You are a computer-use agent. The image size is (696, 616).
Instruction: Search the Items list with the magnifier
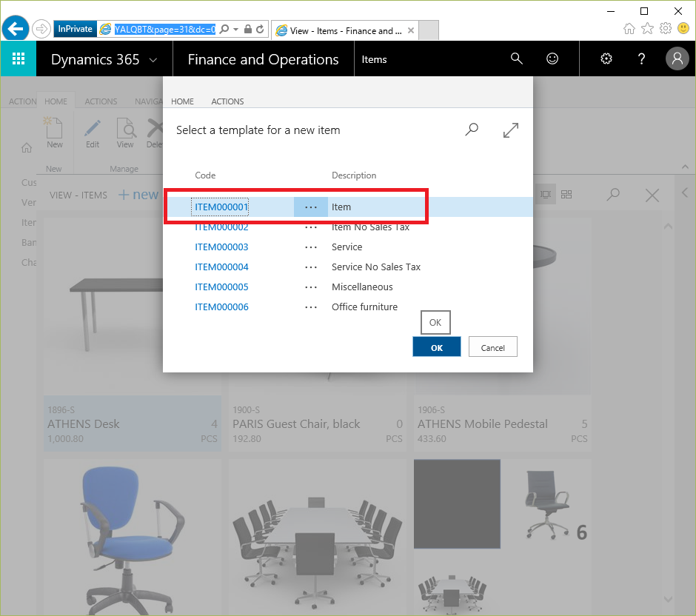pyautogui.click(x=613, y=195)
